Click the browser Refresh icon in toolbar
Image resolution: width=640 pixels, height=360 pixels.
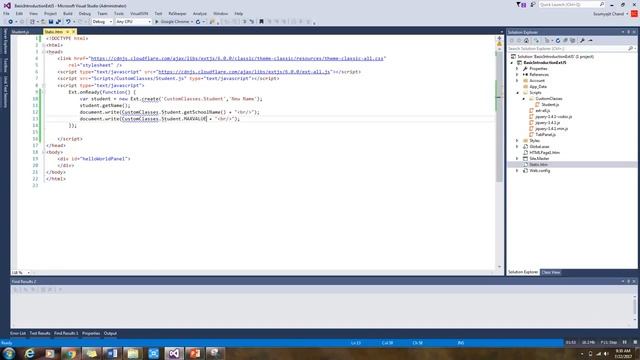pyautogui.click(x=198, y=22)
